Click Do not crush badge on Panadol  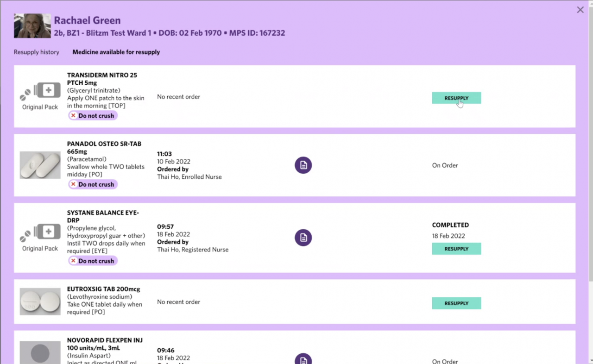[93, 184]
